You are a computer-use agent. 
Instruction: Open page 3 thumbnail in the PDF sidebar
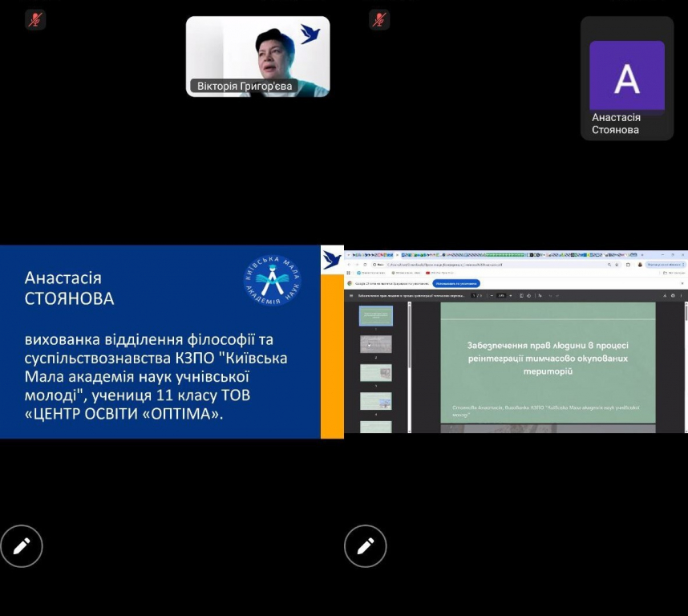coord(376,372)
